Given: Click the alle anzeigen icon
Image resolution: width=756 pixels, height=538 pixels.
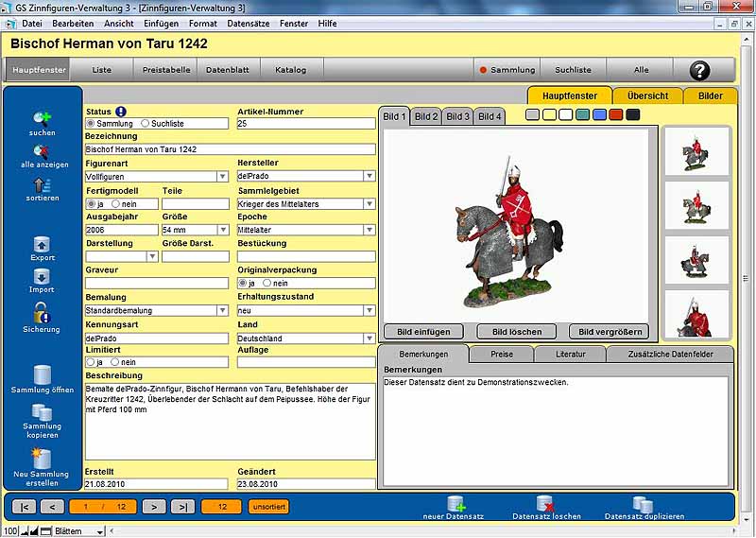Looking at the screenshot, I should [x=42, y=150].
